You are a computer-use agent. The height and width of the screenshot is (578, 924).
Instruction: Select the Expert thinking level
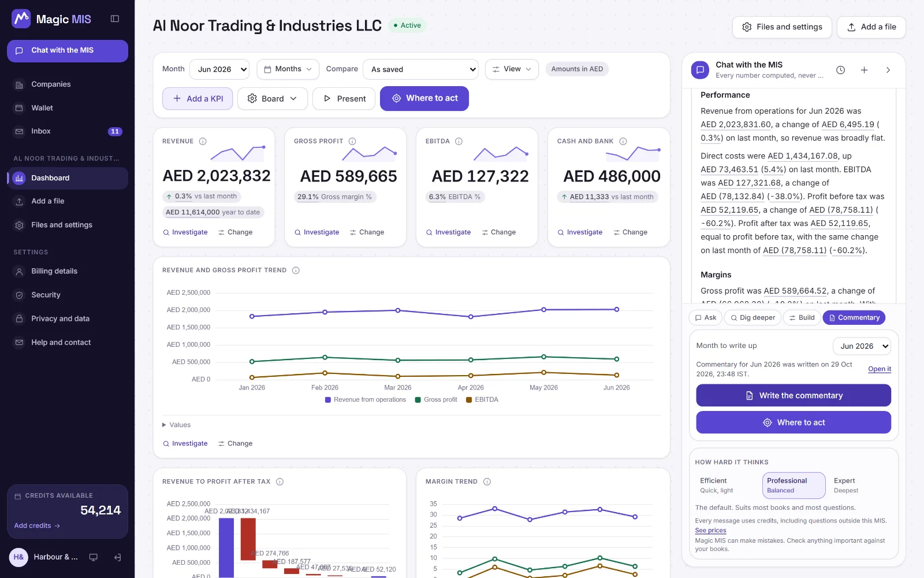point(860,486)
